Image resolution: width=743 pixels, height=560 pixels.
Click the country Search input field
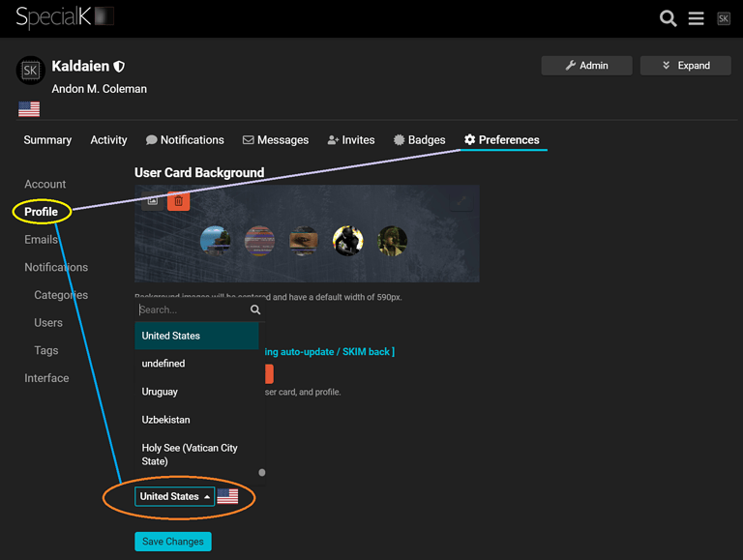tap(192, 310)
